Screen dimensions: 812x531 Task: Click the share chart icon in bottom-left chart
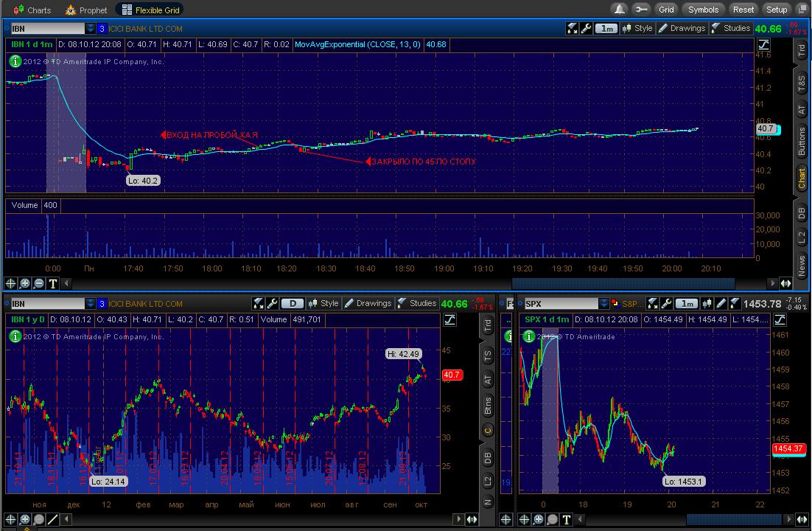pyautogui.click(x=258, y=303)
